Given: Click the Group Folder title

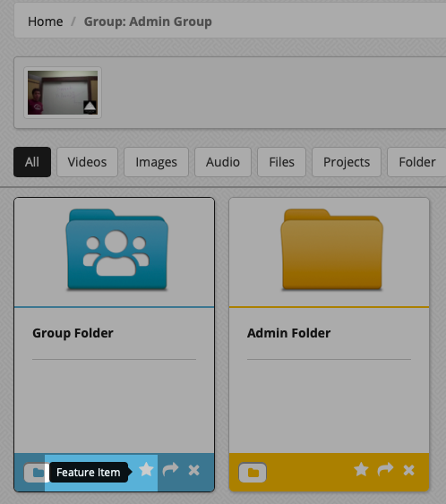Looking at the screenshot, I should point(73,333).
